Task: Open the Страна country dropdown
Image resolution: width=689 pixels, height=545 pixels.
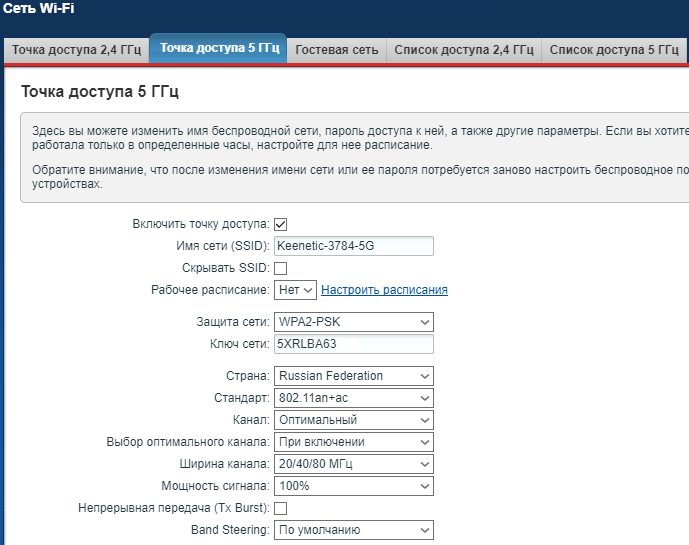Action: (353, 376)
